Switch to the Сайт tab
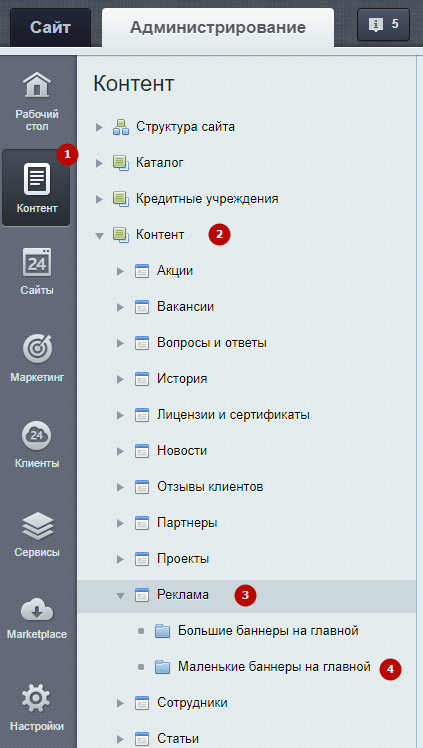 [x=51, y=27]
